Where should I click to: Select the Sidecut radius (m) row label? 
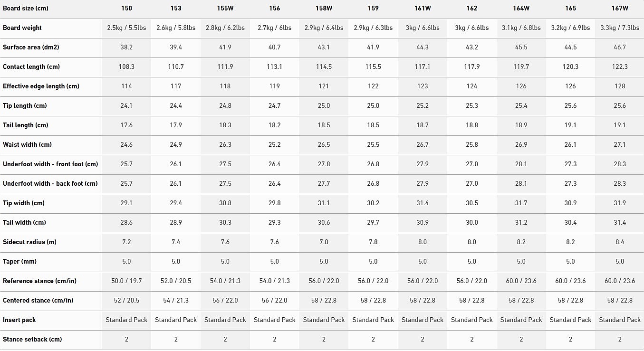pos(29,242)
